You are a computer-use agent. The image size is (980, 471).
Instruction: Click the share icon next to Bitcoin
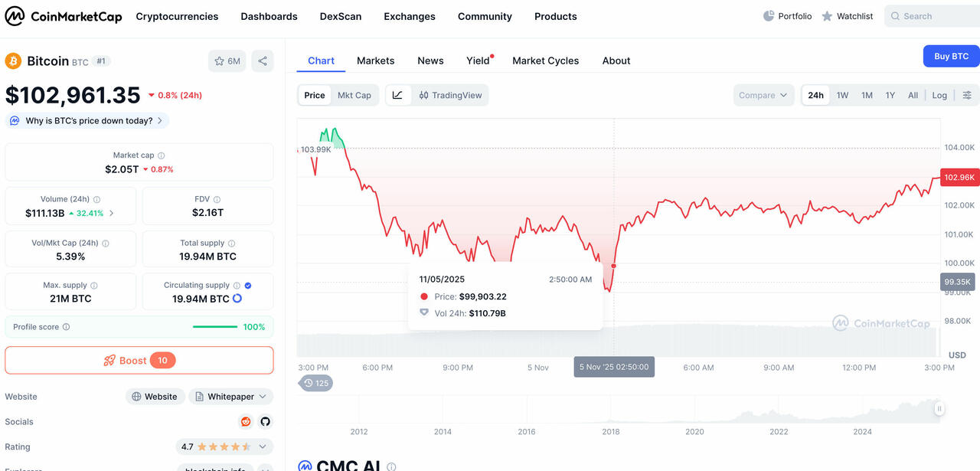(263, 61)
